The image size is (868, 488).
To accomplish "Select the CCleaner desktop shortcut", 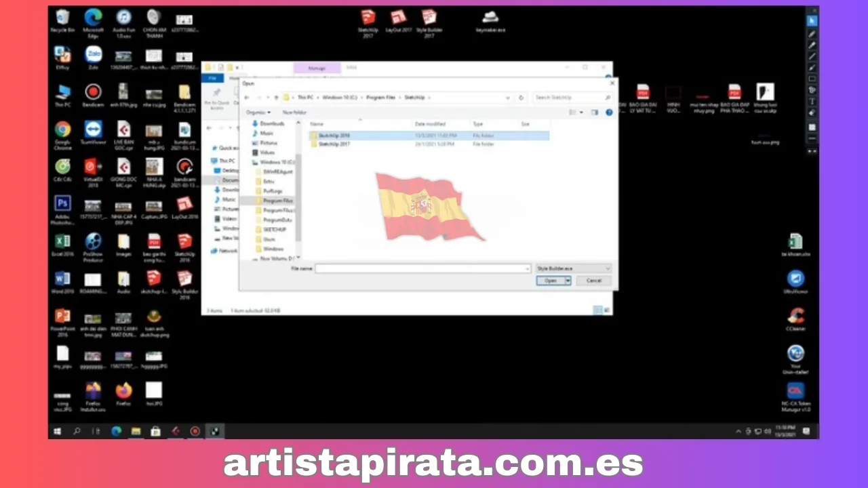I will click(795, 319).
